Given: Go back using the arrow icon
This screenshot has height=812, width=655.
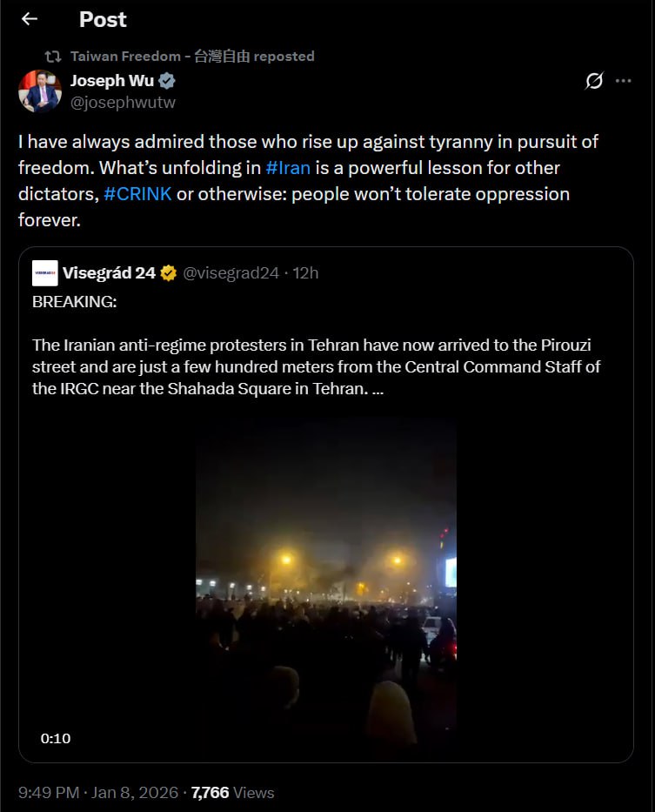Looking at the screenshot, I should click(x=30, y=19).
